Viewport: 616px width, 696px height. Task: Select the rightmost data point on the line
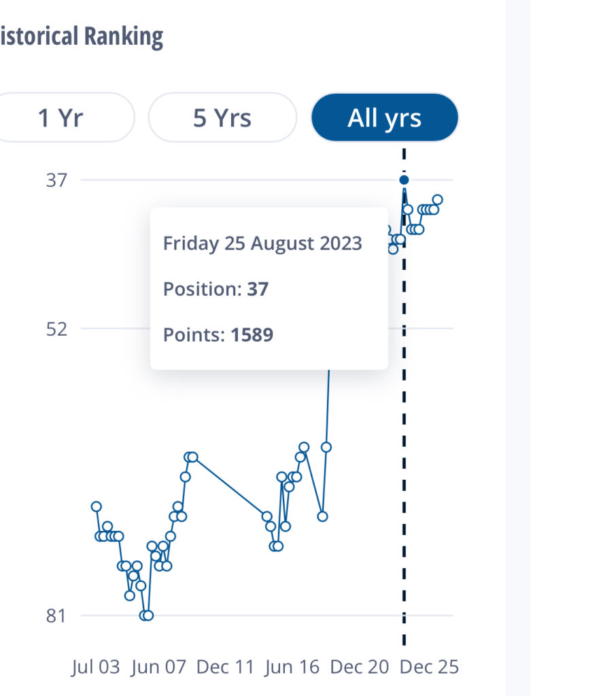pos(437,200)
